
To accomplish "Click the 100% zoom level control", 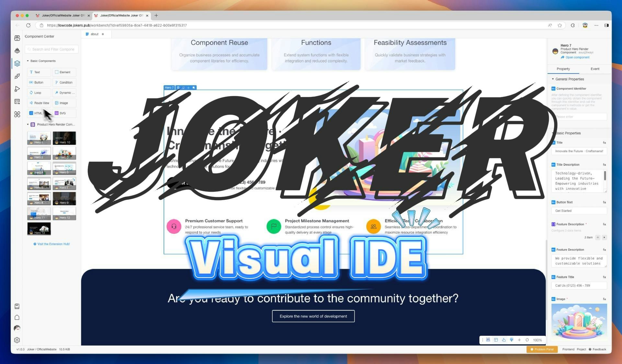I will pos(537,340).
